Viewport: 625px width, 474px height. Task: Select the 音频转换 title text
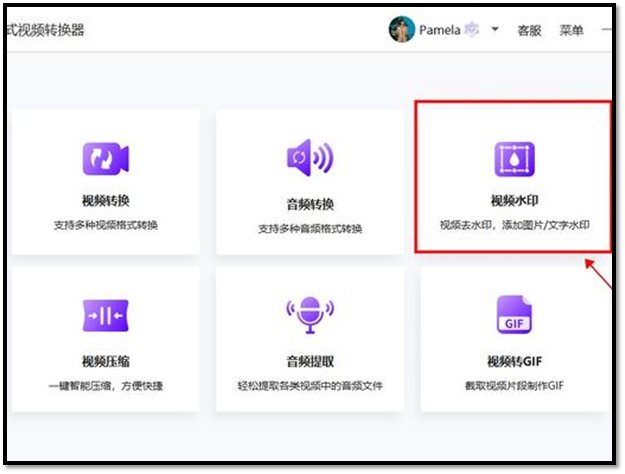click(310, 204)
